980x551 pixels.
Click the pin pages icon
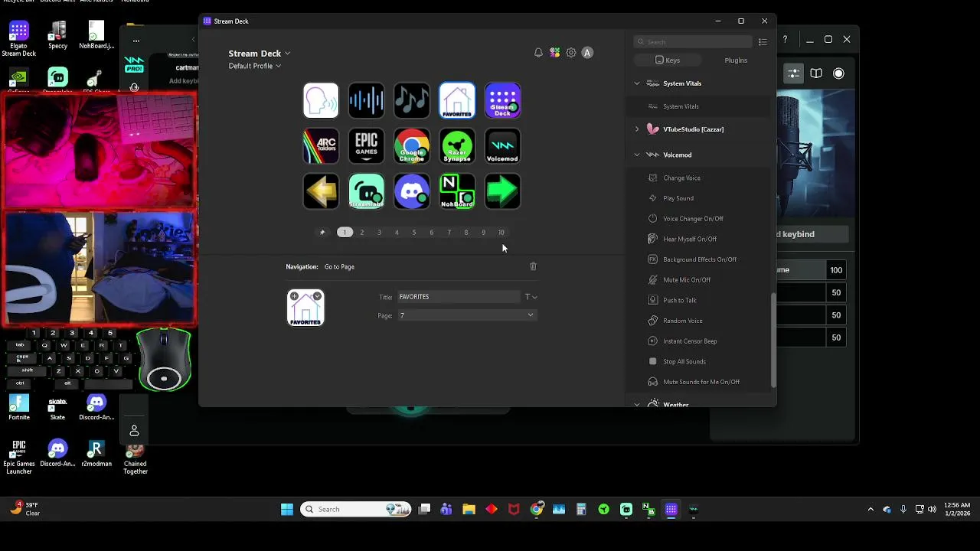pyautogui.click(x=322, y=233)
